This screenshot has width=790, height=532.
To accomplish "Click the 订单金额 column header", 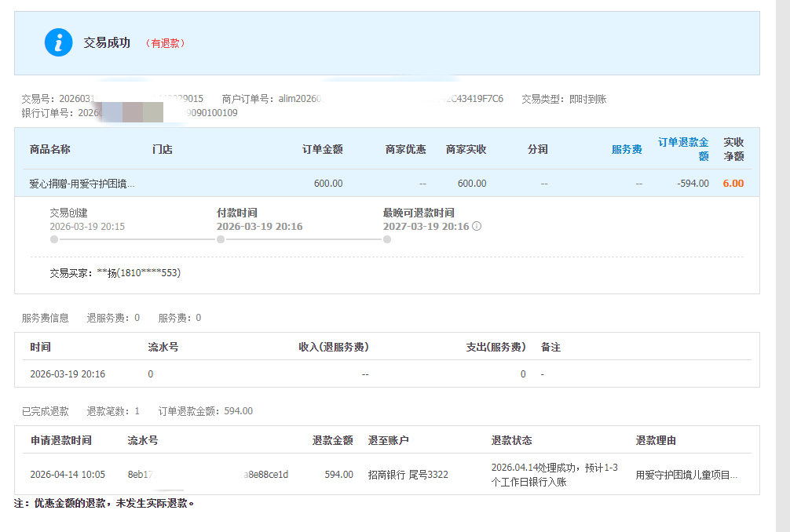I will (x=323, y=150).
